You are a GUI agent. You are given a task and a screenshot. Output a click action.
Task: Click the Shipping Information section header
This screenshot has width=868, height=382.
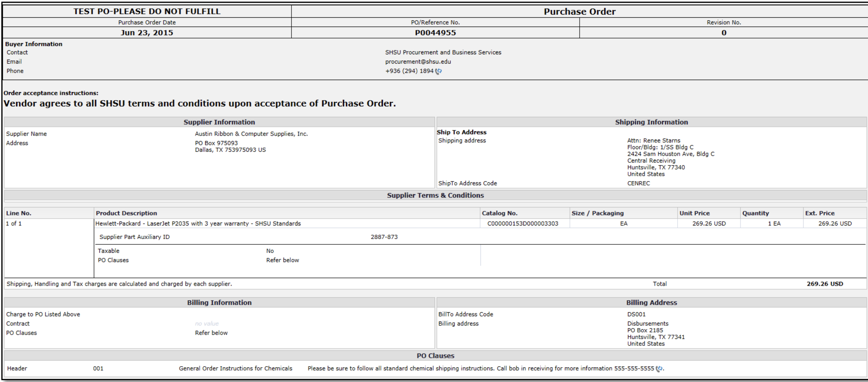tap(651, 122)
